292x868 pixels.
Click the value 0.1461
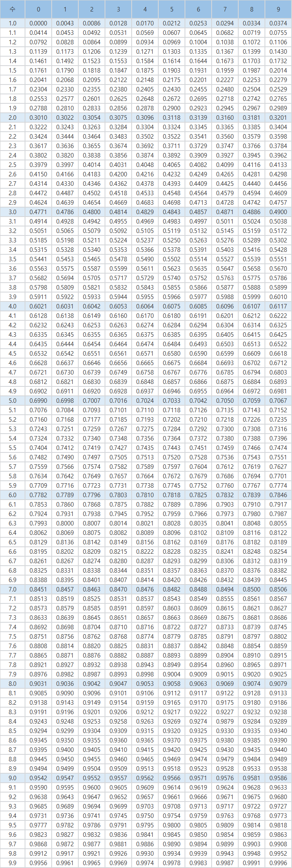point(39,61)
